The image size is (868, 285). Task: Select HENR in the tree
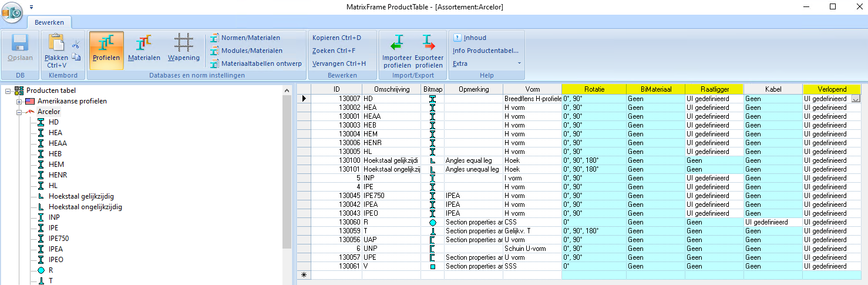click(x=58, y=175)
